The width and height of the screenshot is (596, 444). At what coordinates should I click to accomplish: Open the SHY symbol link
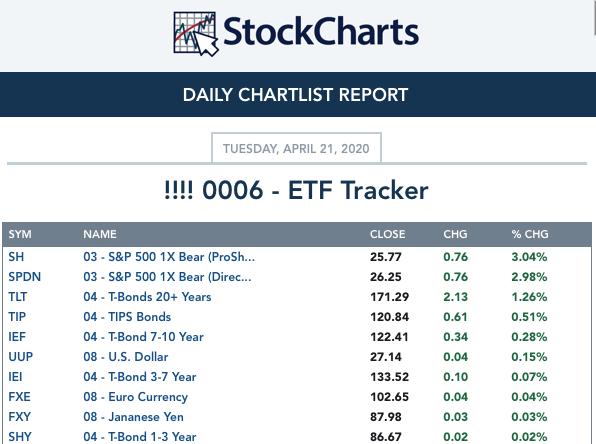click(20, 437)
